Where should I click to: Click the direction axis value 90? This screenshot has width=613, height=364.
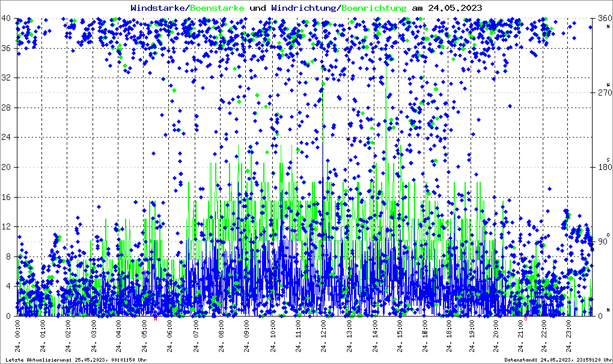click(602, 241)
